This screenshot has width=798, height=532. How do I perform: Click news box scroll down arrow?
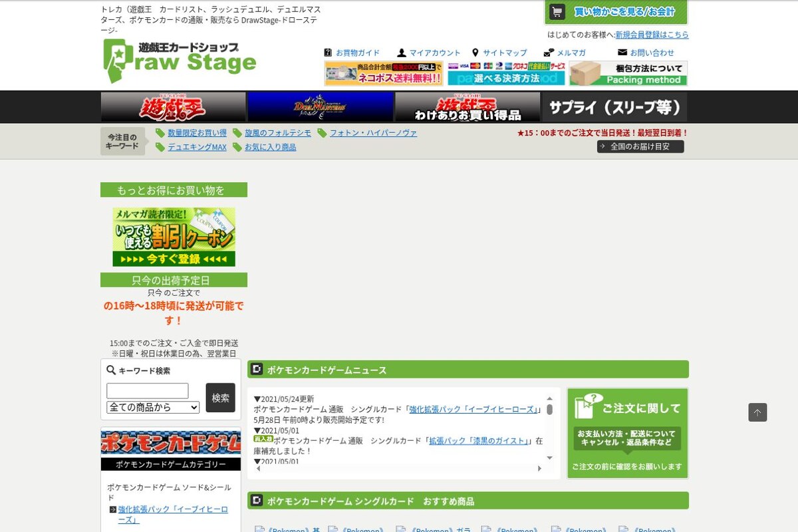point(550,458)
